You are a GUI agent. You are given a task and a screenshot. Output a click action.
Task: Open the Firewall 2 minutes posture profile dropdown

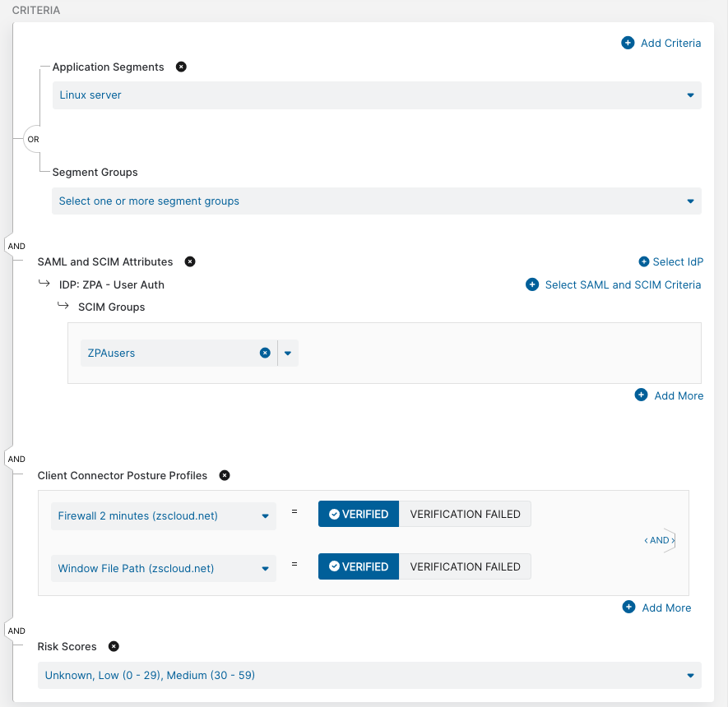click(x=265, y=516)
